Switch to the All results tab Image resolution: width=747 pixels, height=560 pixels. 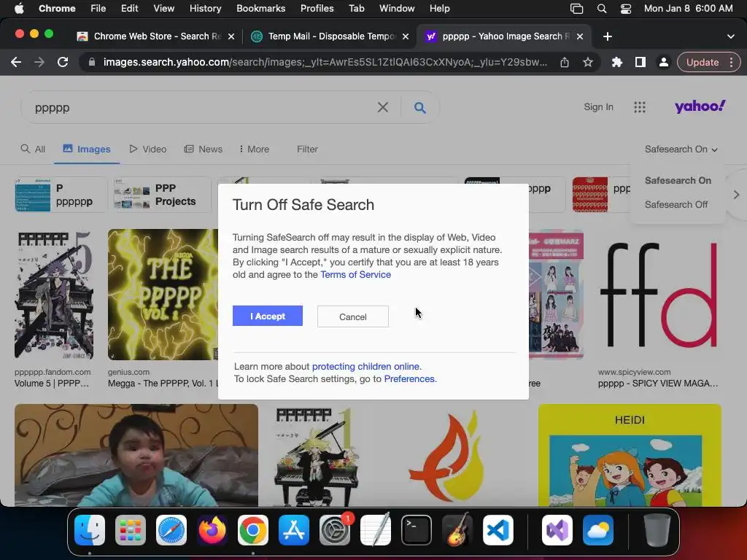(33, 149)
